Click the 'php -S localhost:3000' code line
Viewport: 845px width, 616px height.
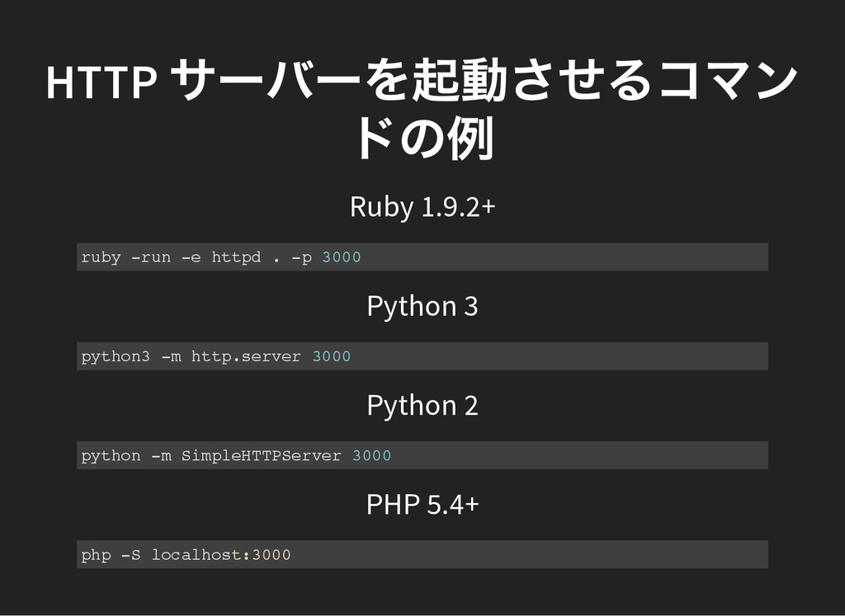point(422,554)
